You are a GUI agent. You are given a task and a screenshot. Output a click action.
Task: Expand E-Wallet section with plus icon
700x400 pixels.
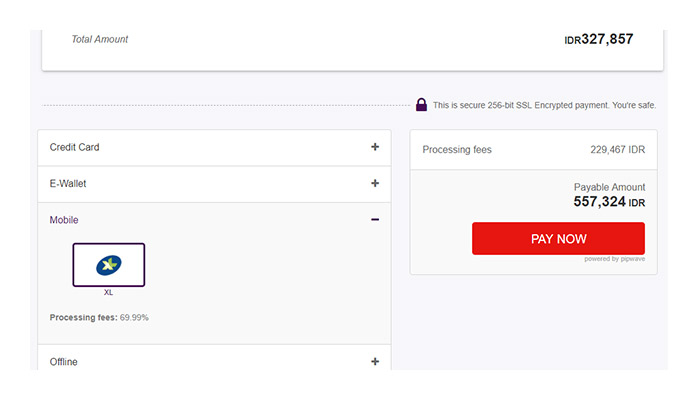click(x=375, y=184)
